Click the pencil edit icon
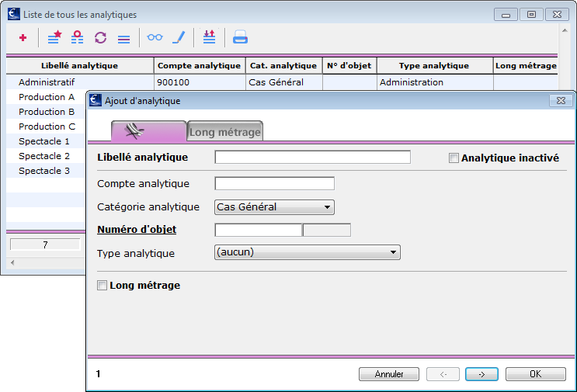The image size is (577, 392). 179,37
